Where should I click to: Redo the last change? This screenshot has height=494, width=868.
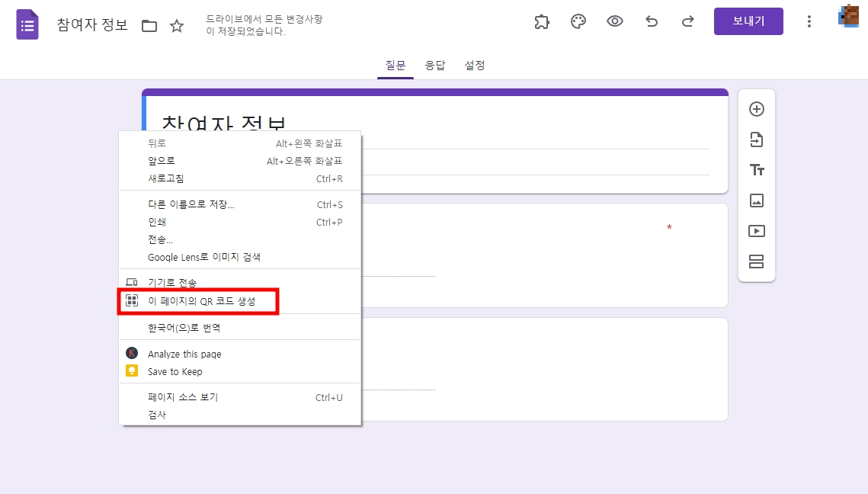click(x=687, y=21)
